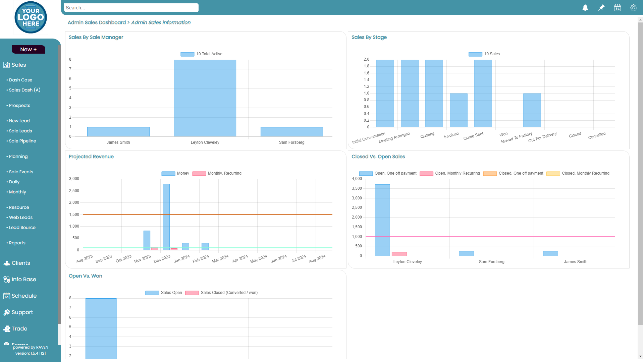Click the pin icon in header
This screenshot has height=362, width=644.
tap(601, 8)
